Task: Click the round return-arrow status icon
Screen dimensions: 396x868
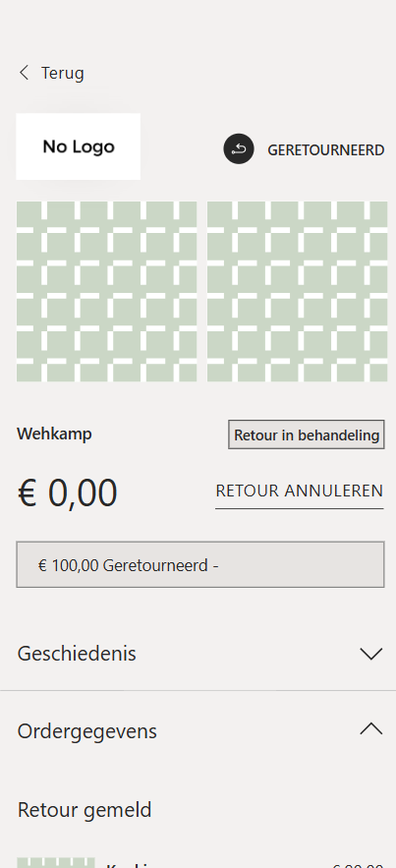Action: (239, 148)
